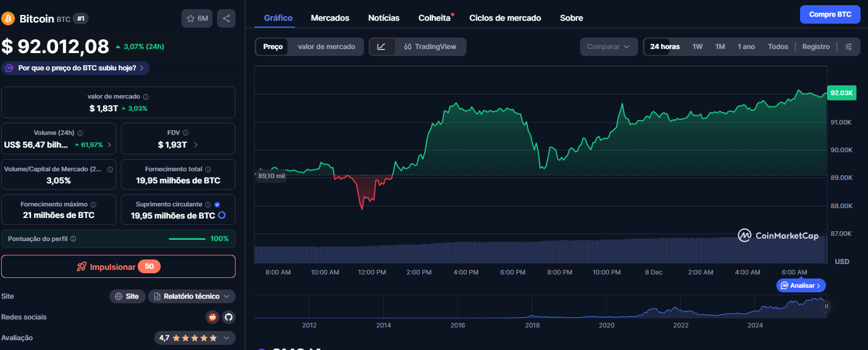The width and height of the screenshot is (868, 350).
Task: Open chart settings sliders icon
Action: [848, 46]
